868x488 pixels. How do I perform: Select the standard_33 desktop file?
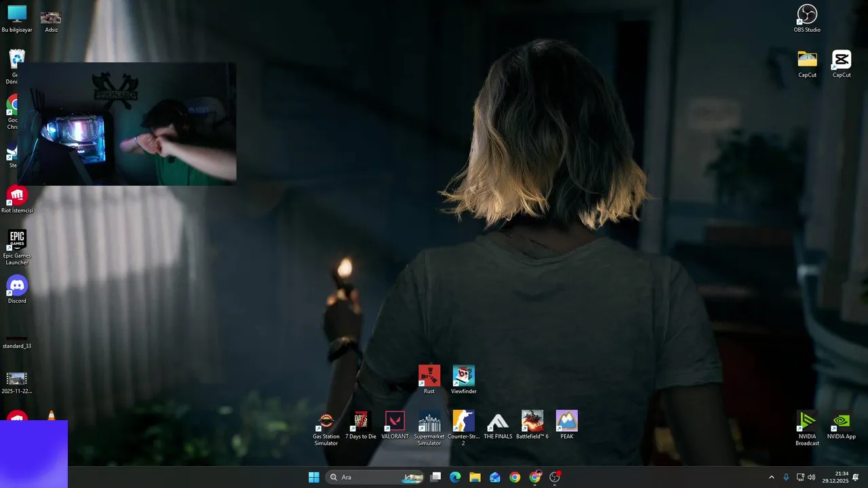tap(17, 342)
